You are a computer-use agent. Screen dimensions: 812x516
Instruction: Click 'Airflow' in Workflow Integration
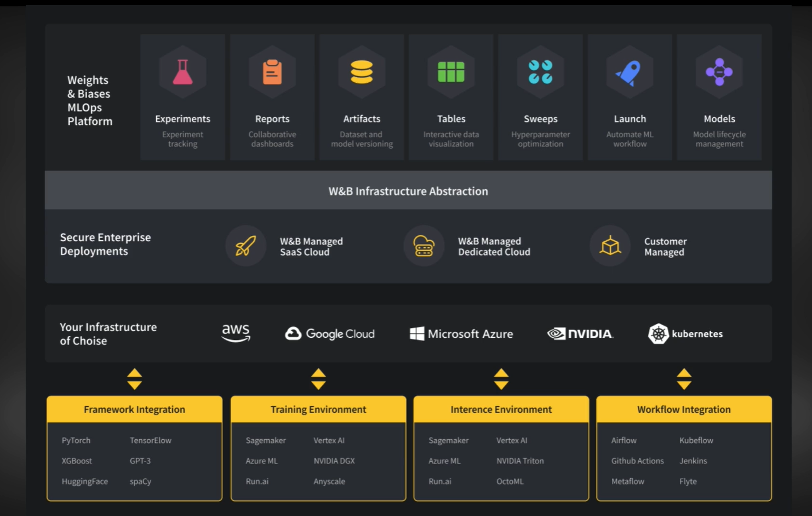click(624, 440)
